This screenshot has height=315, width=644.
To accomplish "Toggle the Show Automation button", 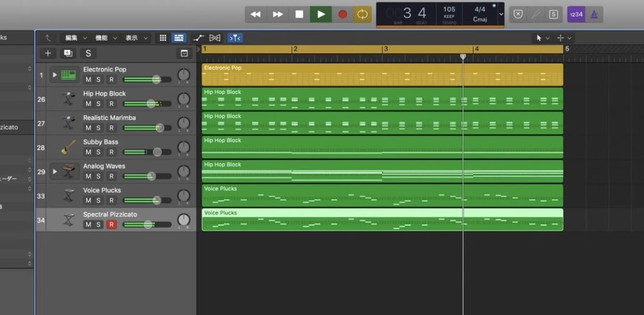I will 198,38.
